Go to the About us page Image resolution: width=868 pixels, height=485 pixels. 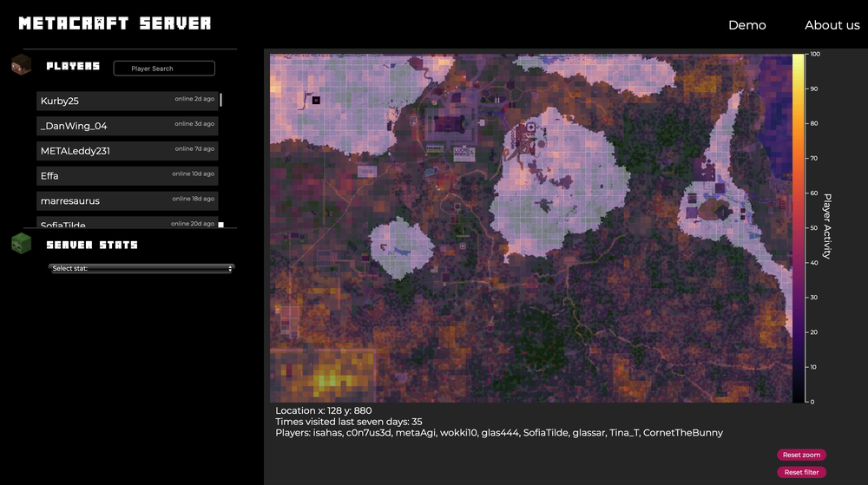832,25
